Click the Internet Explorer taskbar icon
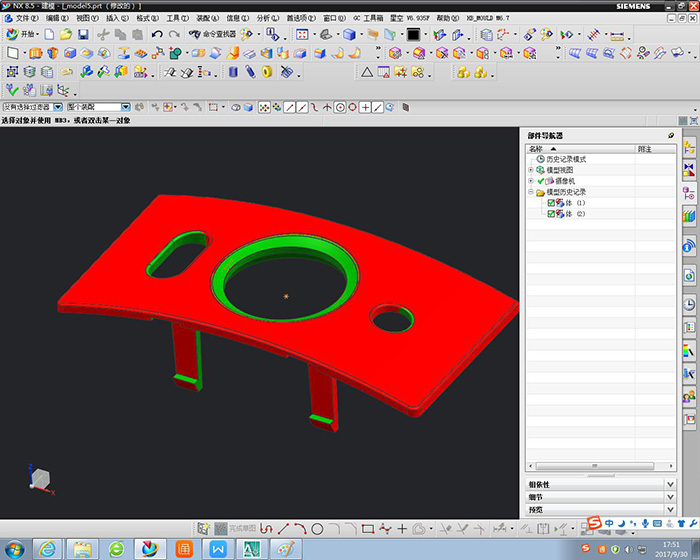The image size is (700, 560). coord(46,548)
